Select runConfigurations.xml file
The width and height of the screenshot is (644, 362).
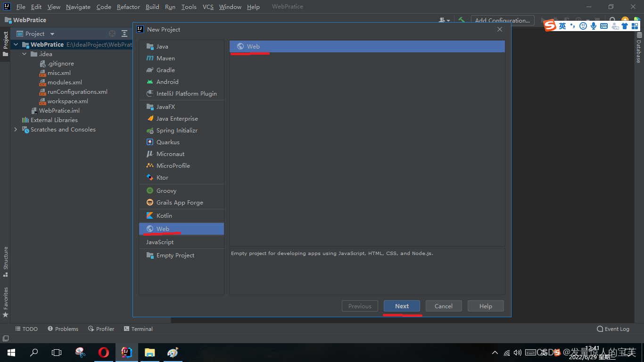(77, 91)
